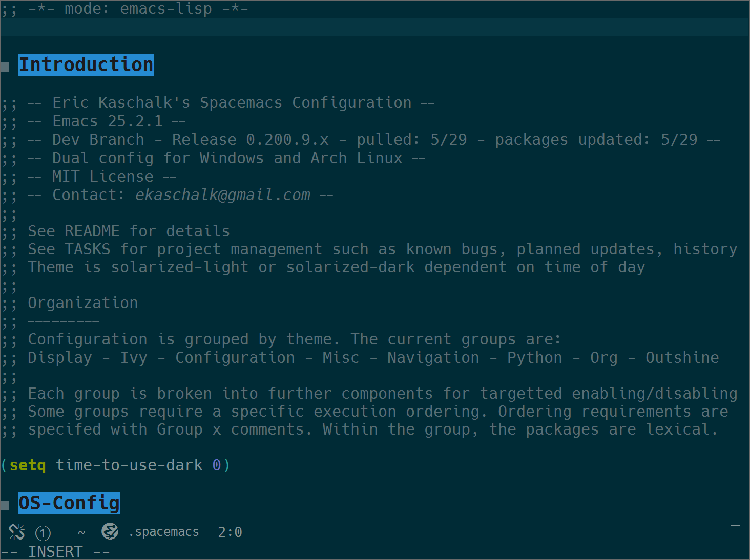Click the INSERT state indicator in echo area
Screen dimensions: 750x560
[55, 551]
